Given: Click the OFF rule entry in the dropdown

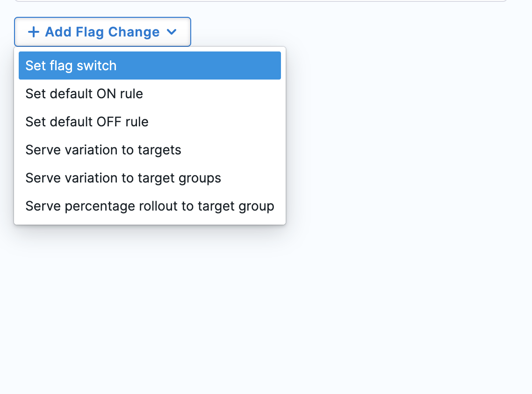Looking at the screenshot, I should pyautogui.click(x=86, y=122).
